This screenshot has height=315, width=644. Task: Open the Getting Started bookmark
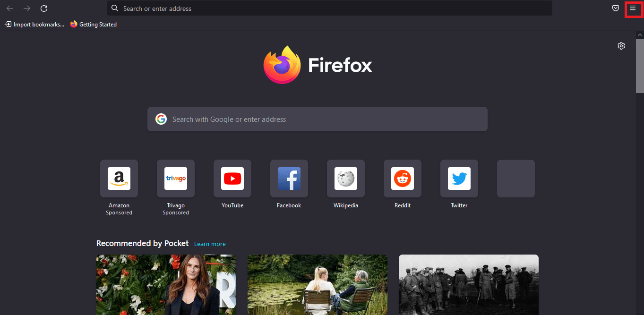pos(94,24)
